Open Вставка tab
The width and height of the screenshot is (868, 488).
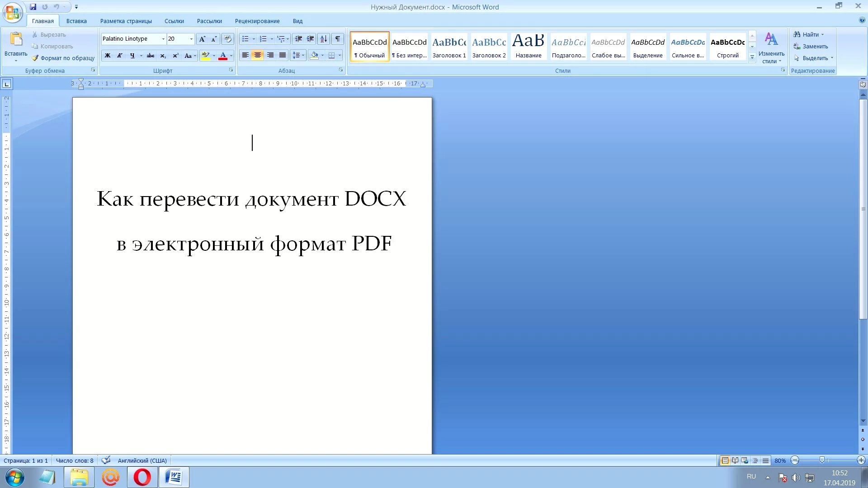coord(76,21)
